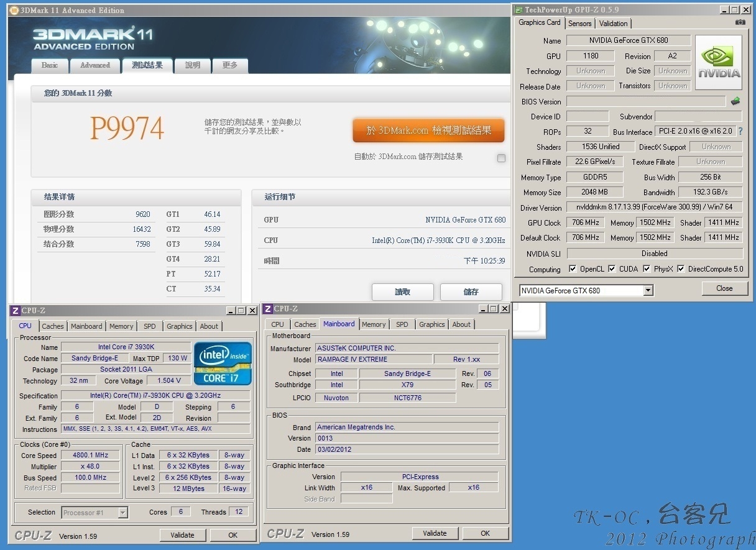
Task: Click the 3DMark 11 title bar icon
Action: [14, 11]
